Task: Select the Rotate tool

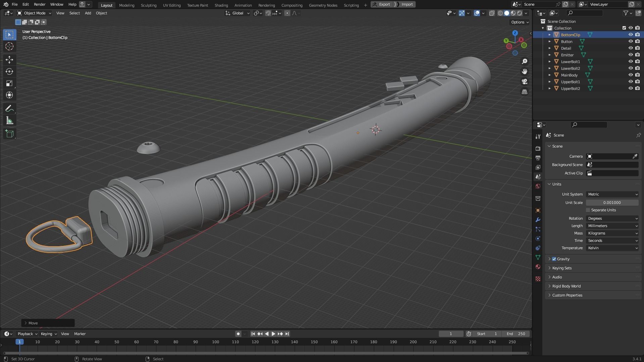Action: point(9,71)
